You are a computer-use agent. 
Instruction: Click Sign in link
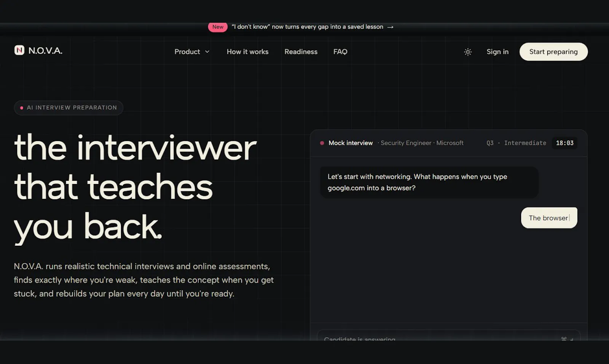coord(497,52)
